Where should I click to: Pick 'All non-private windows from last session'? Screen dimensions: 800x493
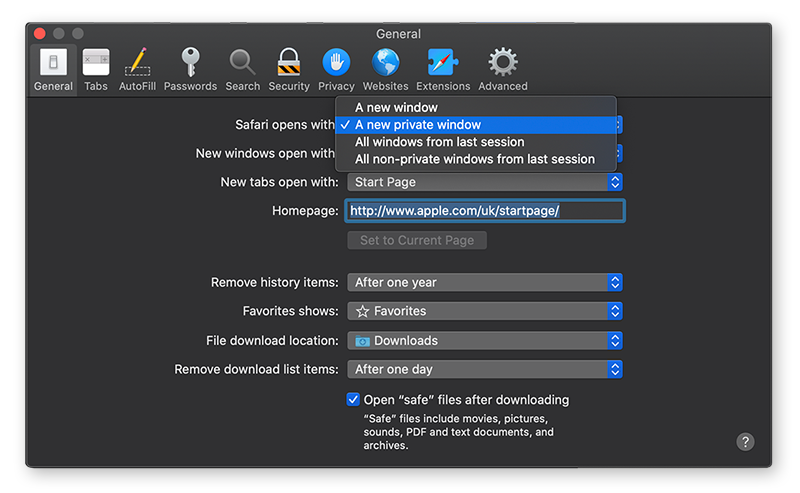point(476,159)
